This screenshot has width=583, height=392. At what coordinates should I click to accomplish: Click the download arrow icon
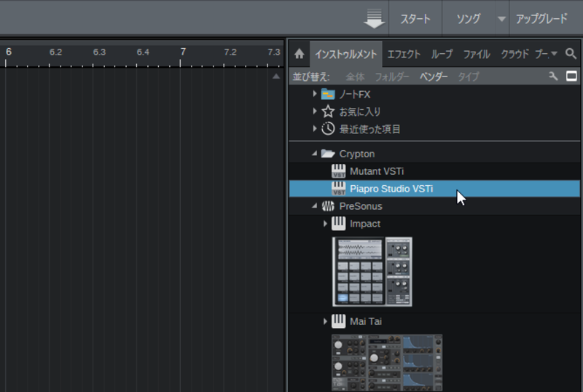(x=374, y=18)
